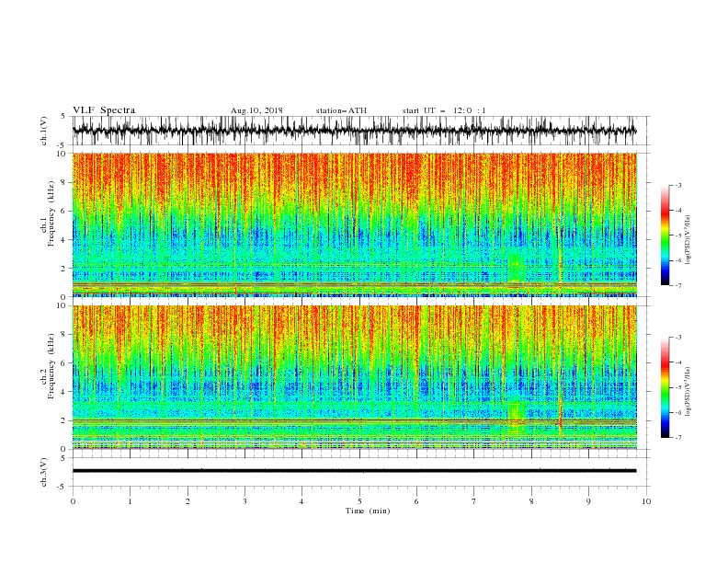728x563 pixels.
Task: Click the "-4" value on ch.1 colorbar
Action: pyautogui.click(x=677, y=211)
